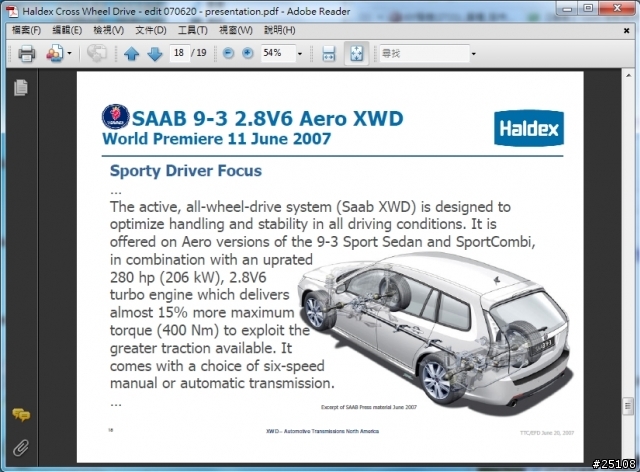Select the fit width scrolling mode icon
640x472 pixels.
tap(329, 53)
